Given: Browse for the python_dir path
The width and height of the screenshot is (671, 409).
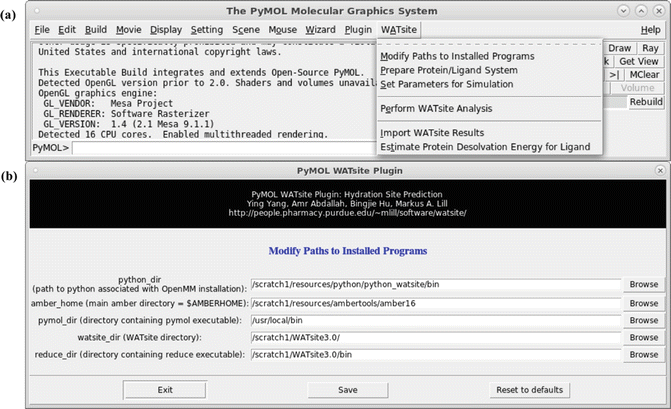Looking at the screenshot, I should click(x=643, y=285).
